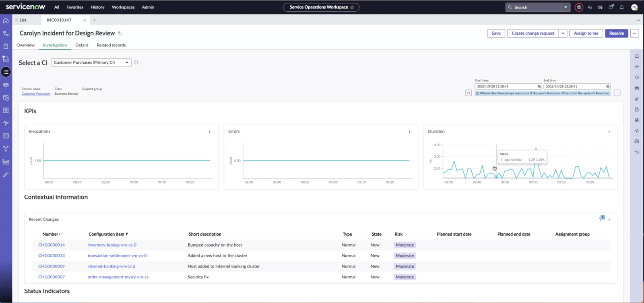Switch to the Overview tab

[x=25, y=45]
